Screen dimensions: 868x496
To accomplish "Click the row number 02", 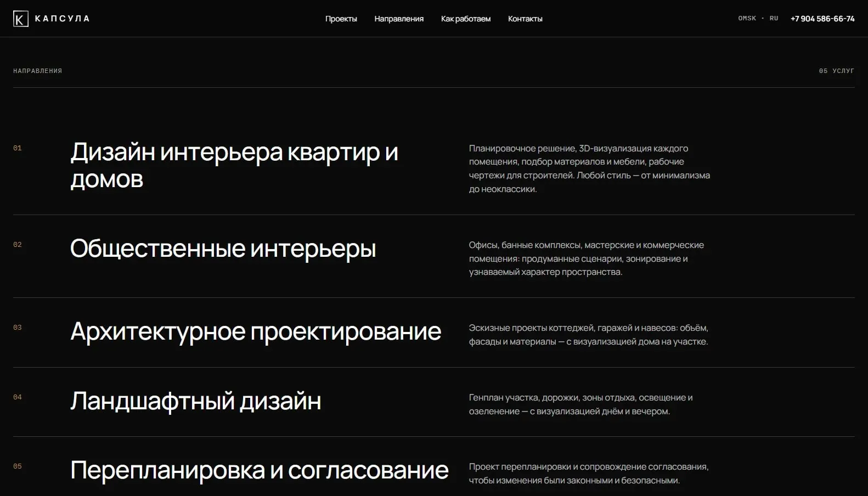I will (x=18, y=245).
